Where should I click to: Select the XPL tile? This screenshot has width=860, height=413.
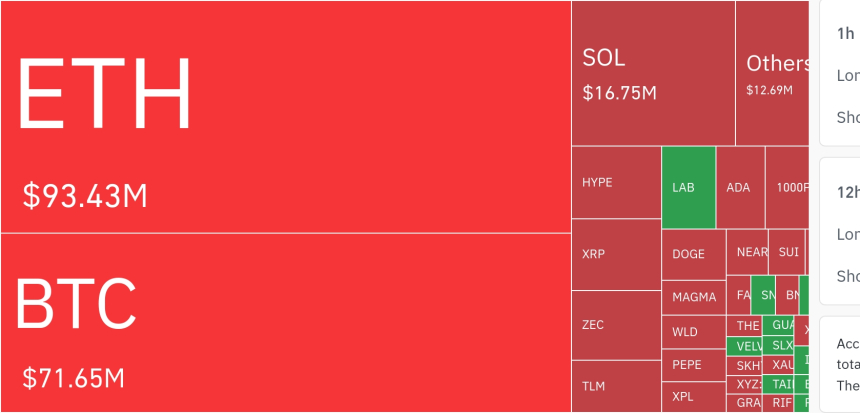pos(694,397)
